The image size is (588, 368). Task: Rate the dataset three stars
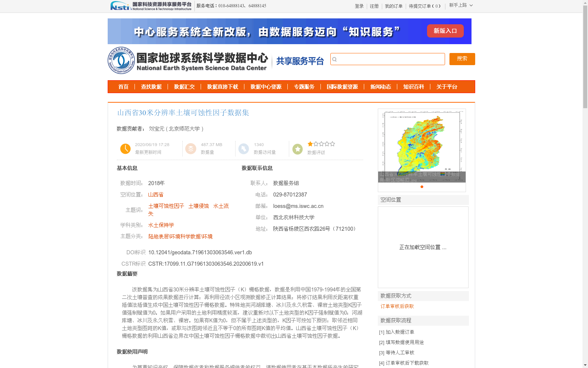click(321, 144)
